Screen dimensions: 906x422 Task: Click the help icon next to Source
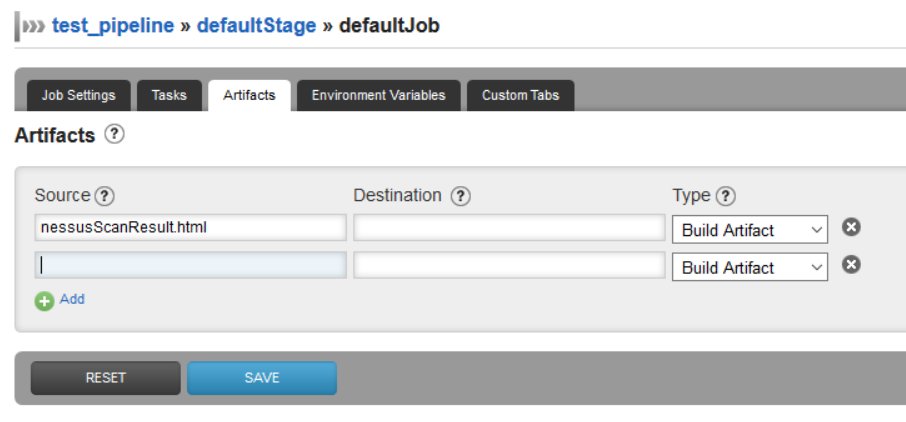(x=104, y=196)
